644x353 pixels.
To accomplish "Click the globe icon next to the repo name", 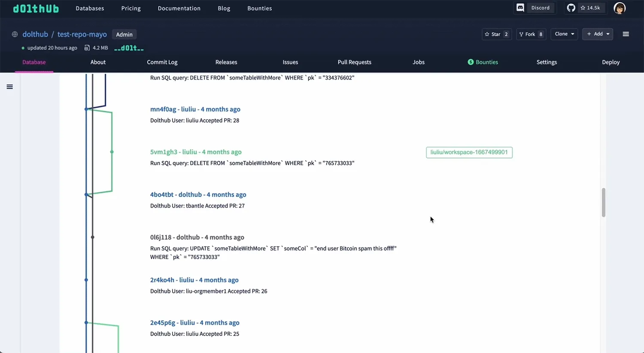I will [x=15, y=34].
